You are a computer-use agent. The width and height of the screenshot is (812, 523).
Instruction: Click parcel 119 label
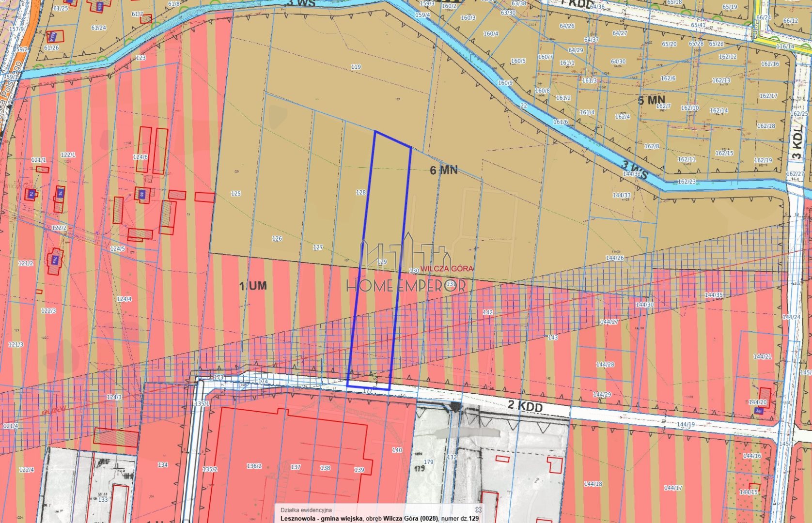(x=356, y=67)
